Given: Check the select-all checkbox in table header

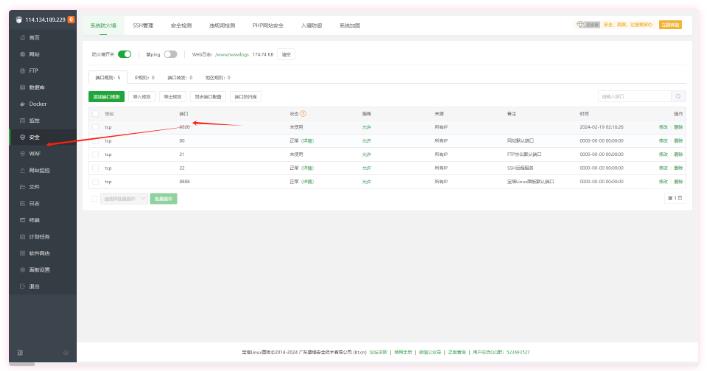Looking at the screenshot, I should [x=95, y=114].
